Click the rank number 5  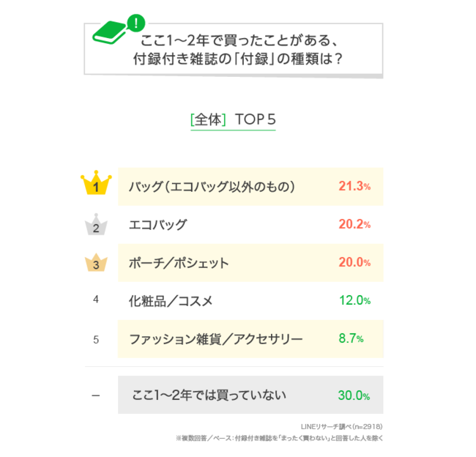[96, 339]
